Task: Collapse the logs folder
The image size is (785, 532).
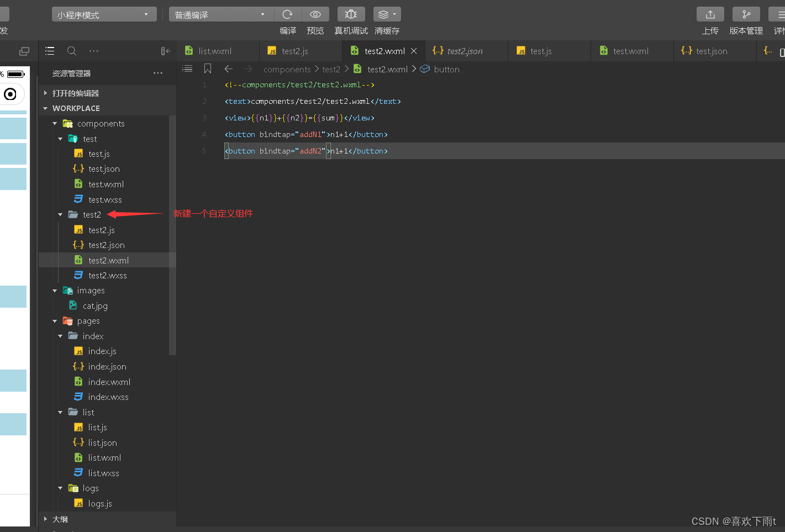Action: 60,488
